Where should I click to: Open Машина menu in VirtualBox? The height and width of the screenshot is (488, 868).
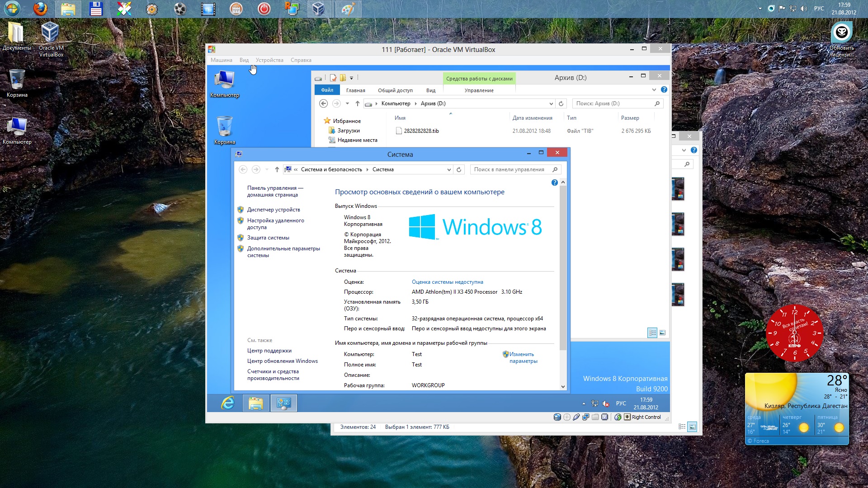click(x=222, y=60)
